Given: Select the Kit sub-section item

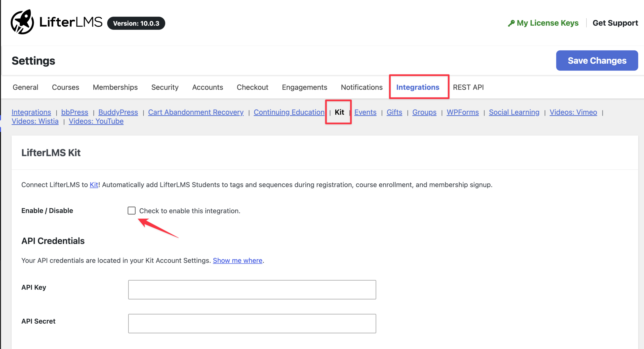Looking at the screenshot, I should [x=339, y=112].
